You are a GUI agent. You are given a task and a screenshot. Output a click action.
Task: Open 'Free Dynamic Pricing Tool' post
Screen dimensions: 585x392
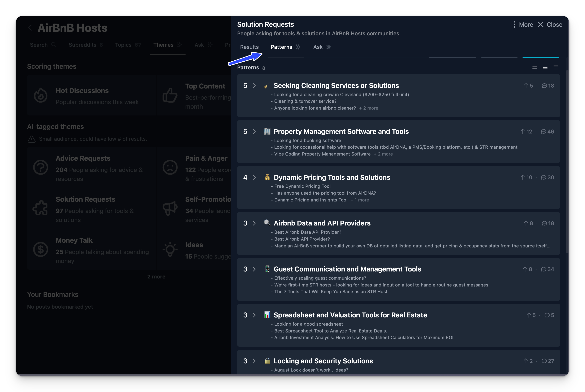click(302, 186)
